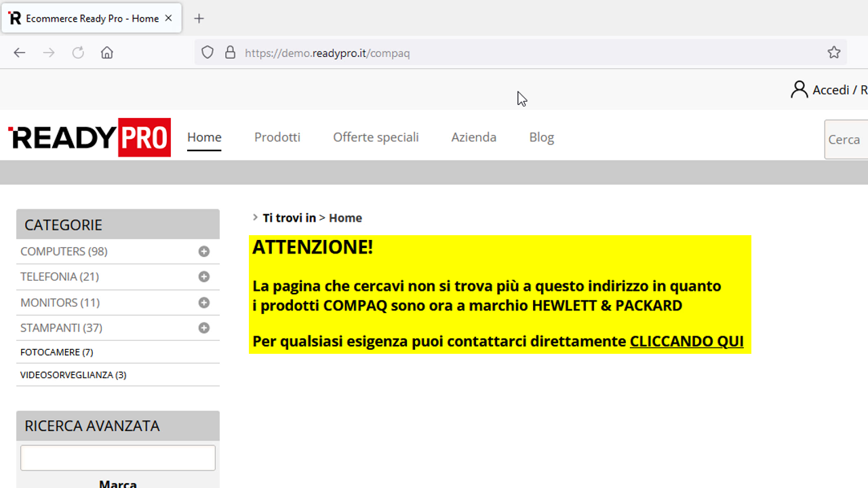Open the STAMPANTI (37) category
Image resolution: width=868 pixels, height=488 pixels.
coord(61,328)
